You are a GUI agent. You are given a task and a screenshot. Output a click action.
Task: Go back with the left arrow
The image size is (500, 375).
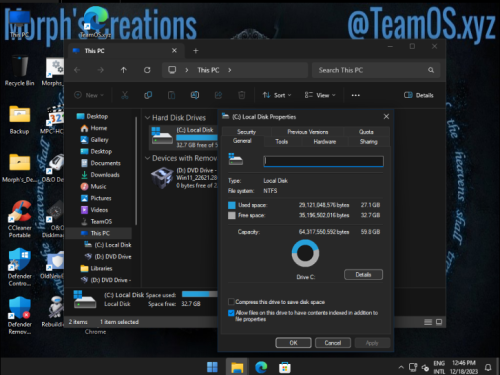click(x=77, y=70)
